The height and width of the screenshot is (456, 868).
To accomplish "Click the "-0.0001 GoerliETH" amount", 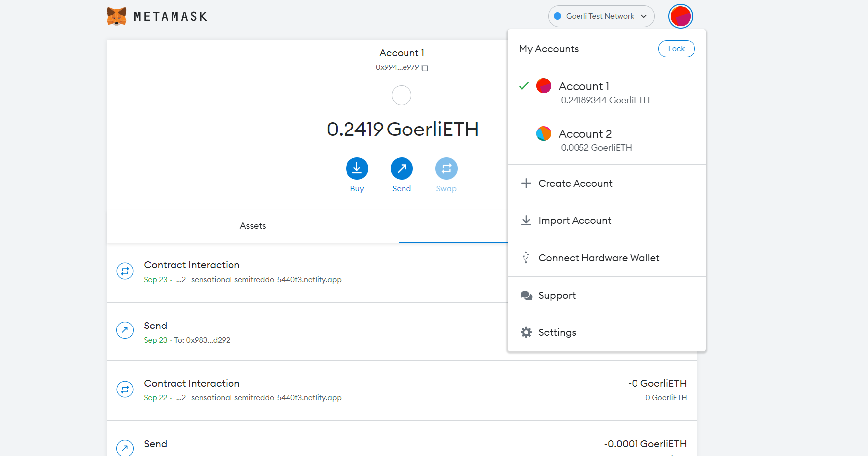I will click(x=645, y=444).
